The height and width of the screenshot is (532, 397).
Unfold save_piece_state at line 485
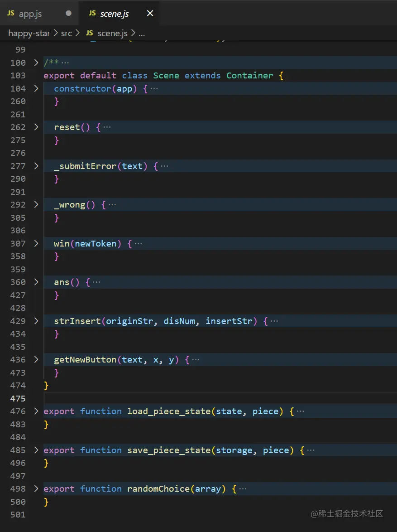[36, 450]
